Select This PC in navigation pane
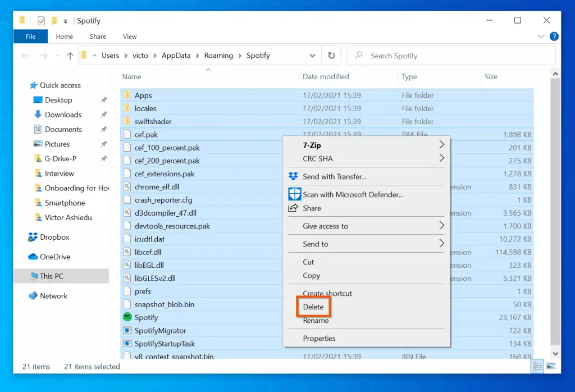575x392 pixels. click(x=51, y=276)
